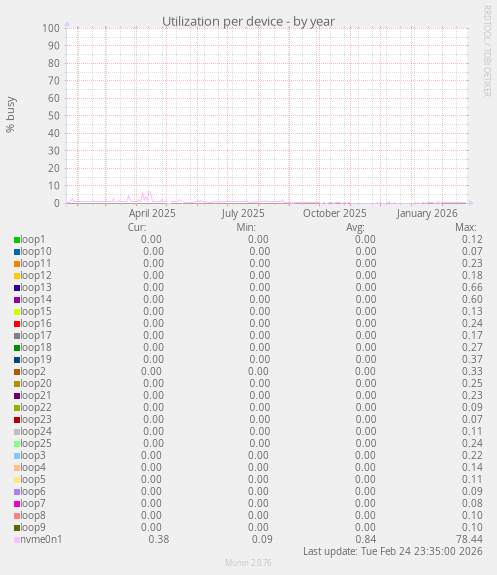Select the loop25 legend label
Viewport: 497px width, 575px height.
pyautogui.click(x=36, y=444)
